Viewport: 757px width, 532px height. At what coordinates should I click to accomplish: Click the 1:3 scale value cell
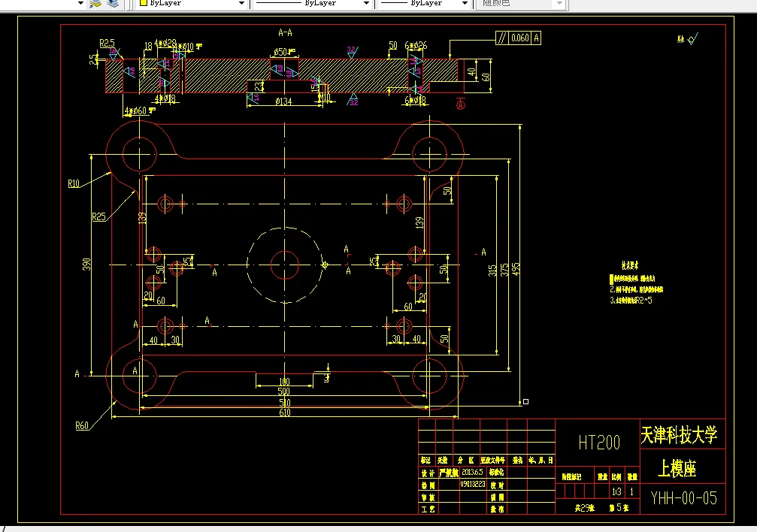(616, 492)
